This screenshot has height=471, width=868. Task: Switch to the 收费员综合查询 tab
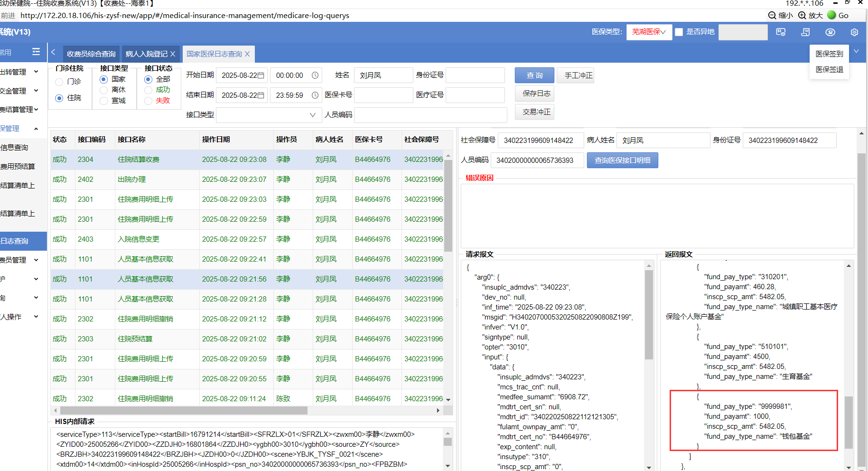[x=91, y=54]
